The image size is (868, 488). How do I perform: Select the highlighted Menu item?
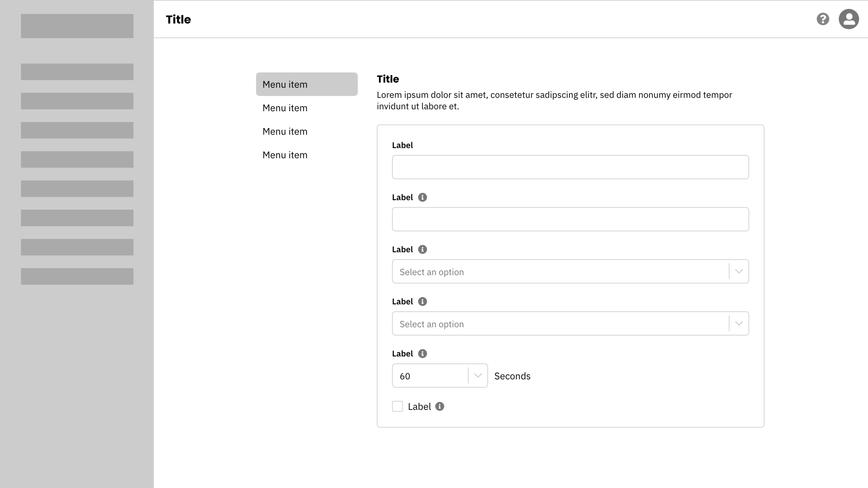(307, 84)
